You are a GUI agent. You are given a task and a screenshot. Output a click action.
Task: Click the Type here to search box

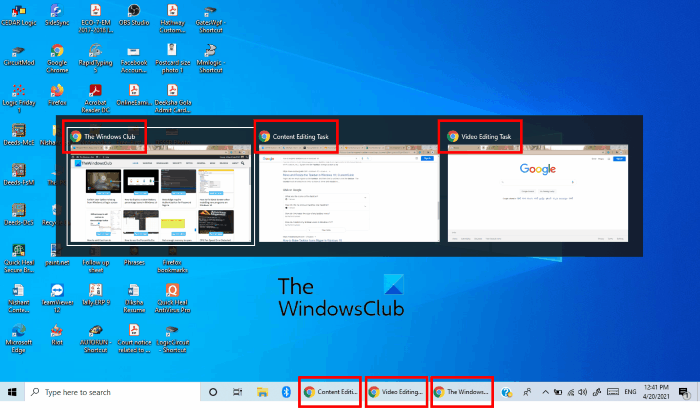(112, 392)
